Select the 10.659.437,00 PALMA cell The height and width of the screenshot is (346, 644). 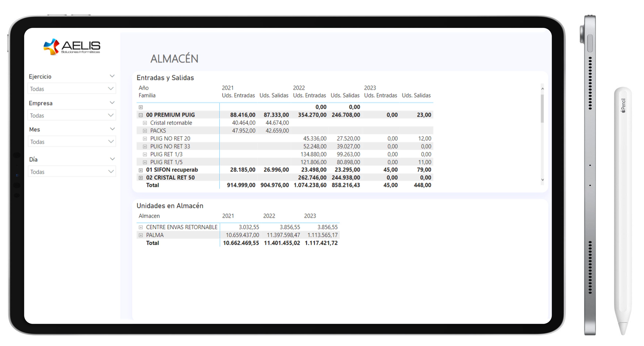(x=242, y=235)
